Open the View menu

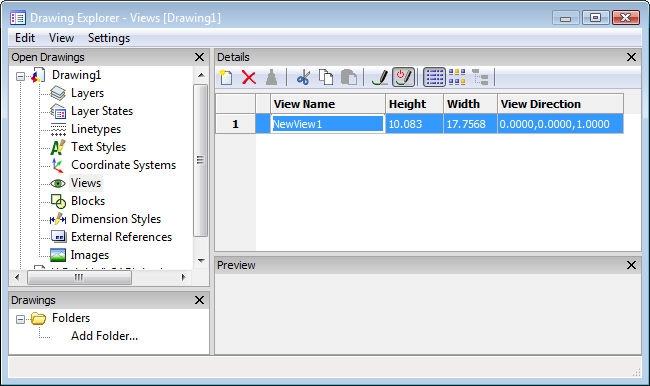click(x=61, y=38)
